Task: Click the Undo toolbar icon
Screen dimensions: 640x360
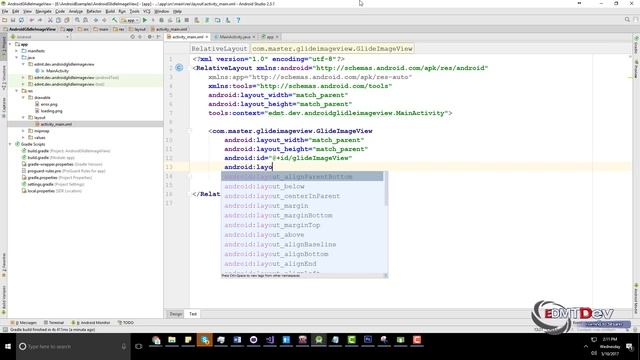Action: click(x=31, y=20)
